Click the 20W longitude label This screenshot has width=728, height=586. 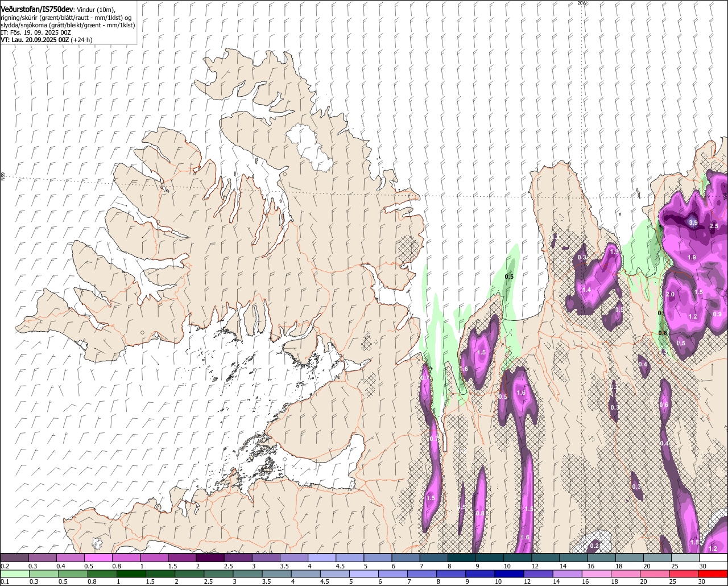click(581, 3)
